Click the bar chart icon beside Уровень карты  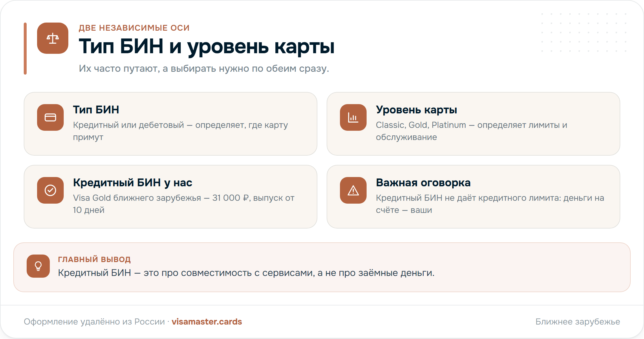(353, 117)
